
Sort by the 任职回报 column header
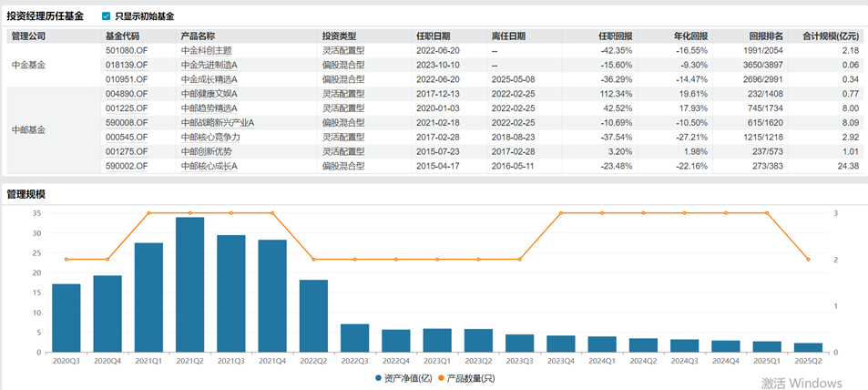coord(613,36)
